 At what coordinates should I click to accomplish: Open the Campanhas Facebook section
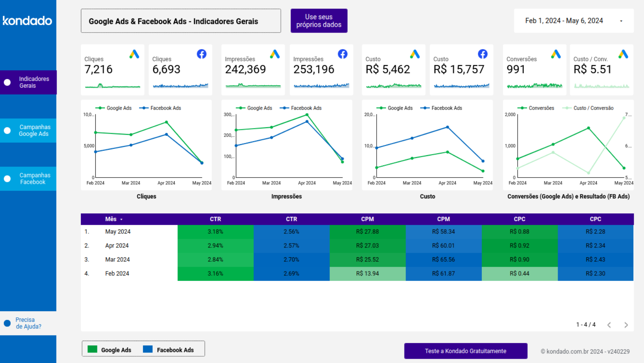[x=34, y=178]
